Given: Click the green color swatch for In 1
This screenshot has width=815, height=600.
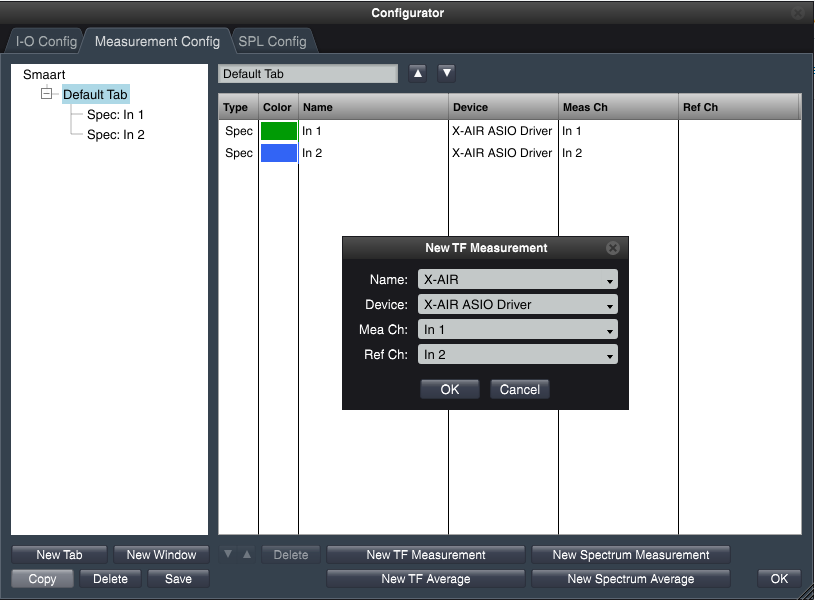Looking at the screenshot, I should pyautogui.click(x=279, y=131).
